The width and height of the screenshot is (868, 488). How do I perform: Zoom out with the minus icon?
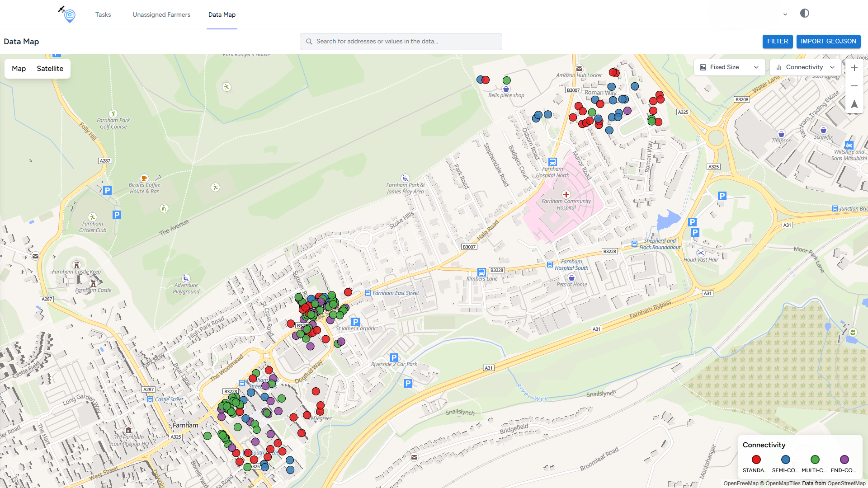pos(854,86)
